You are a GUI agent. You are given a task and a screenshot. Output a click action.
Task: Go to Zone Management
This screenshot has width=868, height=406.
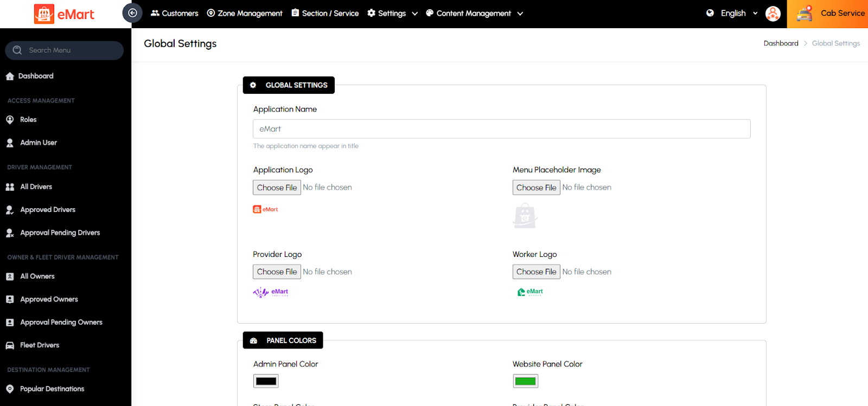(245, 14)
